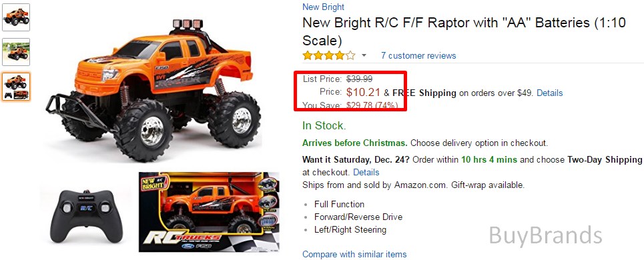
Task: Open the New Bright brand link
Action: click(x=323, y=7)
